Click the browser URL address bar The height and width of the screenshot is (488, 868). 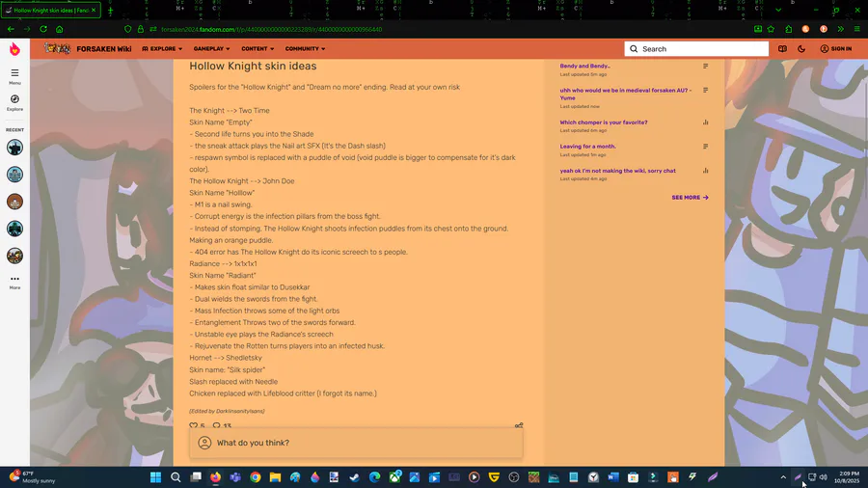[437, 29]
